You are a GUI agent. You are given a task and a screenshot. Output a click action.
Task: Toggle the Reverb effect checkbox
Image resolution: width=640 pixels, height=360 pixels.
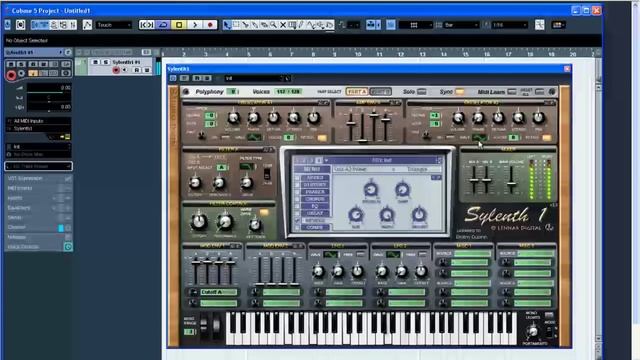tap(298, 220)
